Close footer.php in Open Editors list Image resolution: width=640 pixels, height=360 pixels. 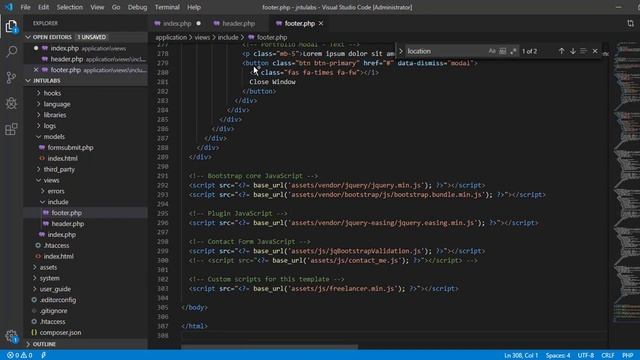pos(36,70)
